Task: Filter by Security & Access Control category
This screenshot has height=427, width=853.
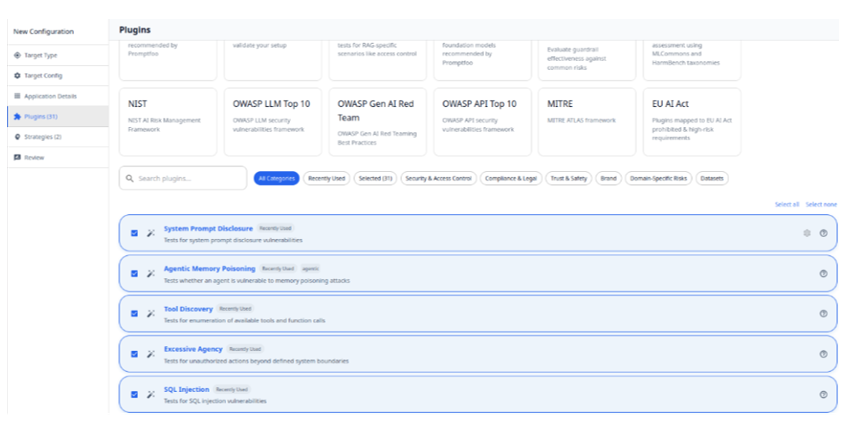Action: (x=438, y=178)
